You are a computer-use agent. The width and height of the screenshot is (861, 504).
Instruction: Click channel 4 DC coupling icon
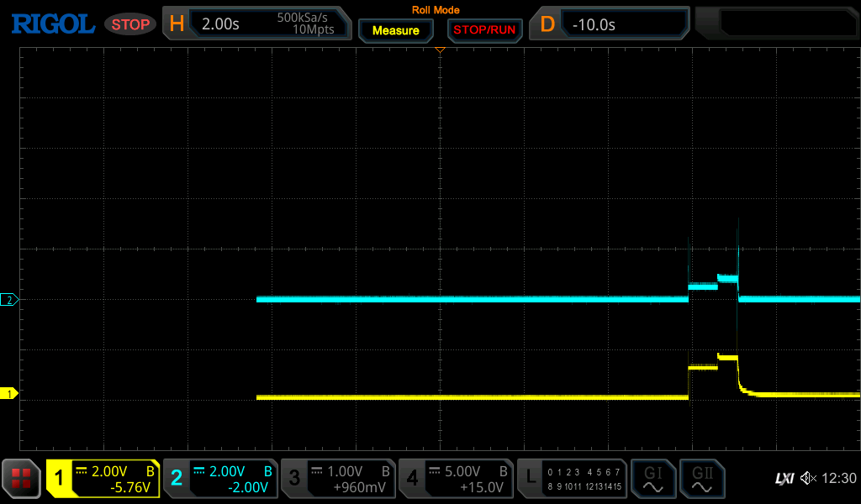pyautogui.click(x=435, y=471)
